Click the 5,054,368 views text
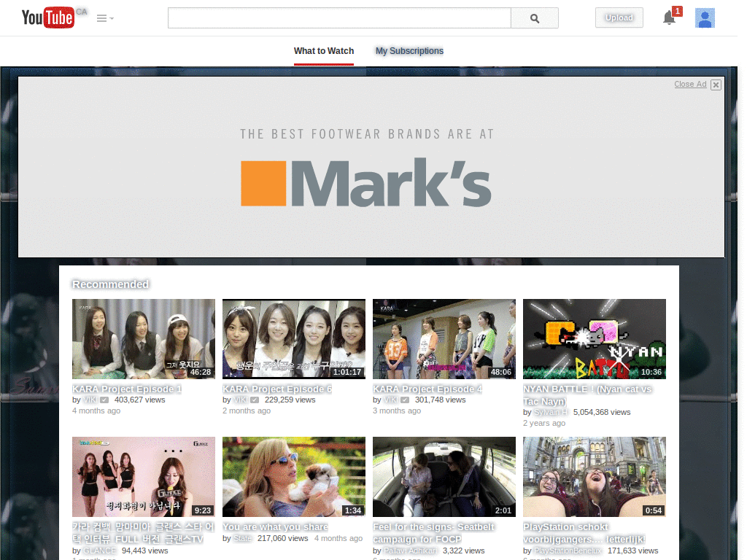 602,412
